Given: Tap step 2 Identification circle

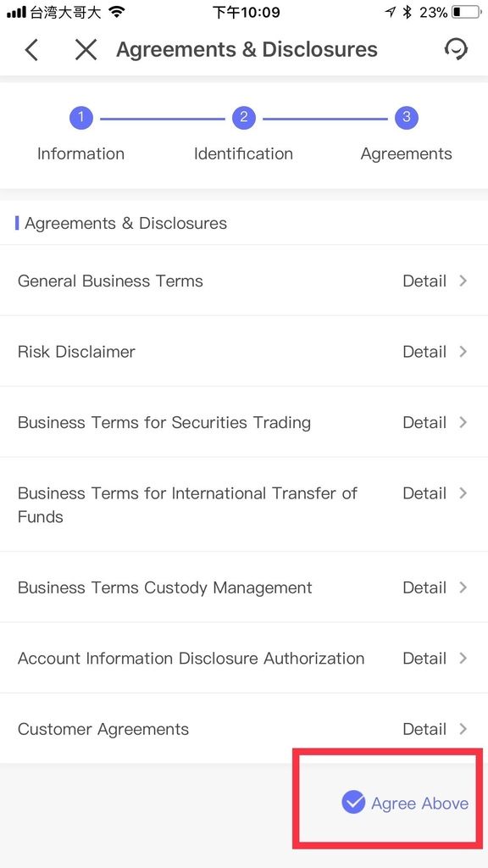Looking at the screenshot, I should pyautogui.click(x=243, y=118).
